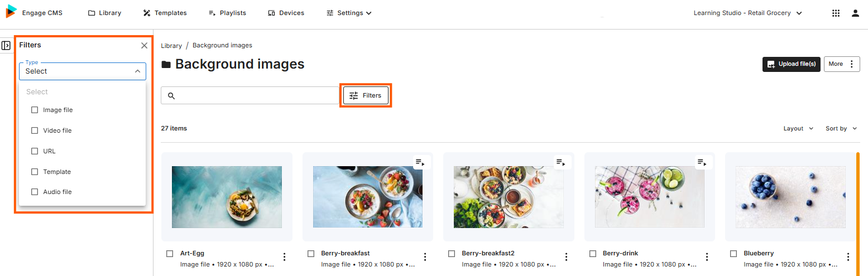Screen dimensions: 868x276
Task: Open the Settings menu in navigation
Action: pyautogui.click(x=349, y=13)
